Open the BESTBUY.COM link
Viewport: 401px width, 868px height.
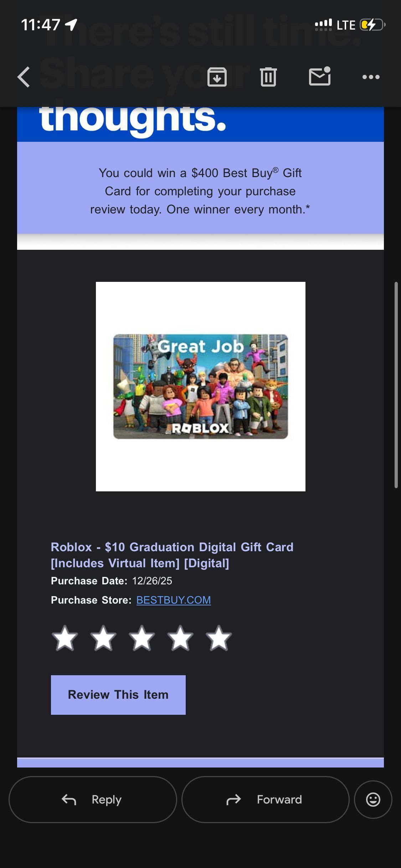point(174,600)
